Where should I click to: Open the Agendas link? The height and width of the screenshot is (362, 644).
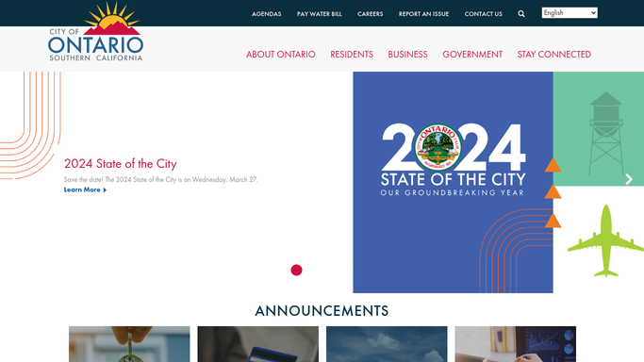pos(267,14)
